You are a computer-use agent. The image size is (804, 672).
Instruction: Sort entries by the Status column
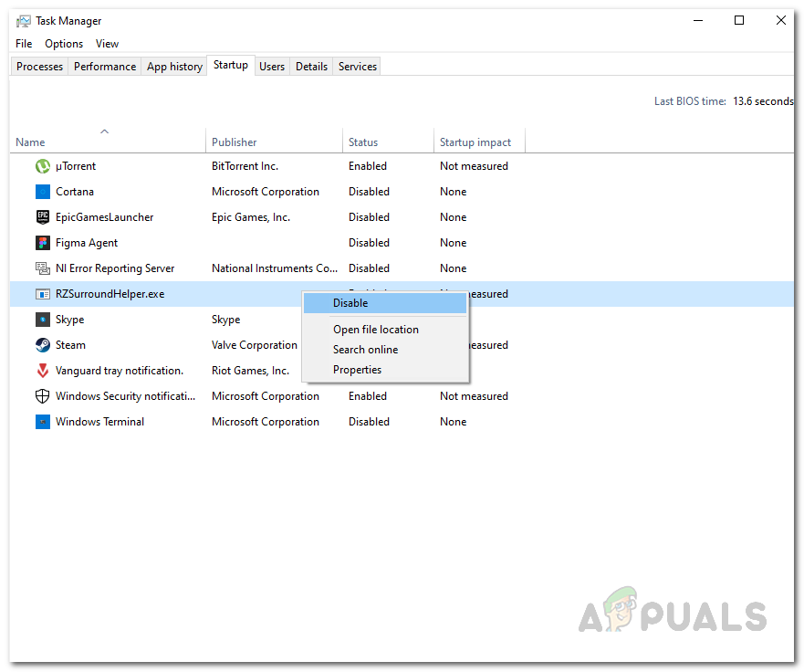pyautogui.click(x=363, y=142)
